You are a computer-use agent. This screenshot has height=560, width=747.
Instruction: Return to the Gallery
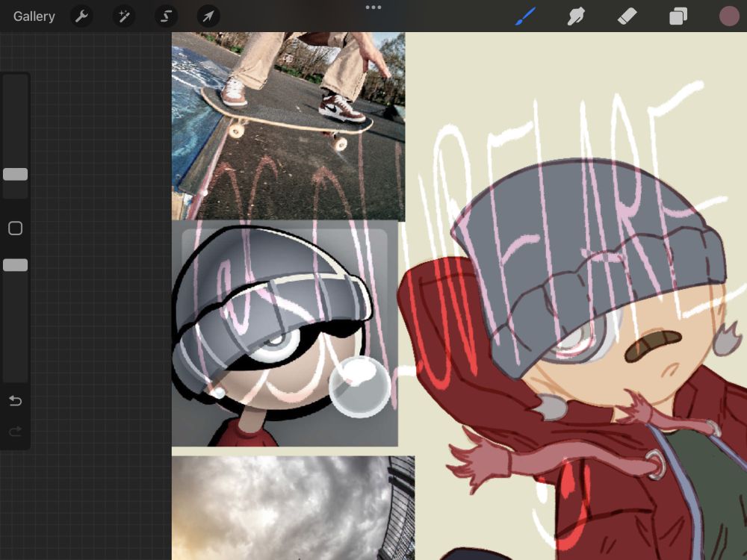coord(34,16)
